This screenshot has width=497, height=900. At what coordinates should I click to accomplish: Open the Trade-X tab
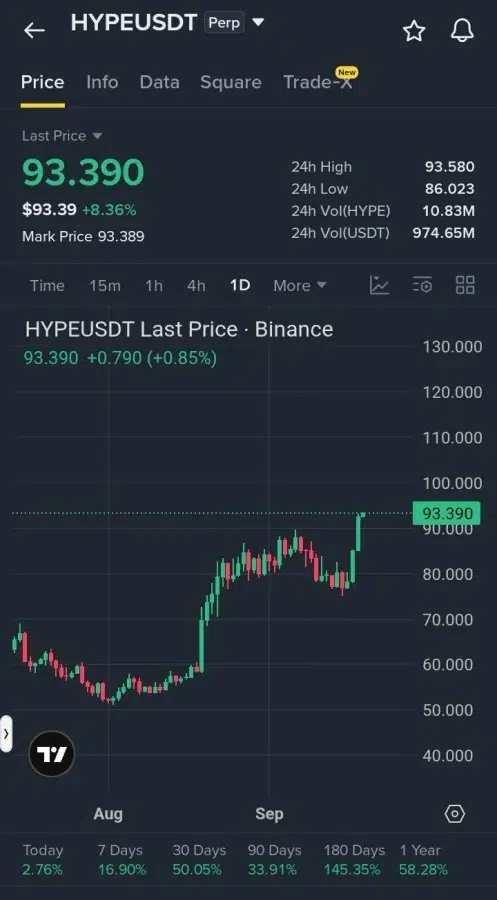pyautogui.click(x=317, y=82)
